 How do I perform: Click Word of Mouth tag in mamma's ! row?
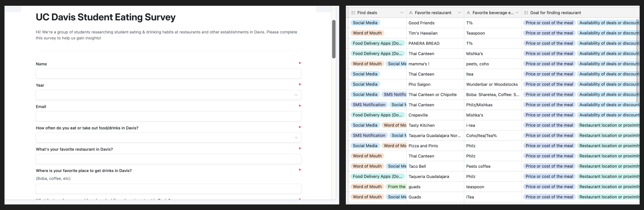[367, 64]
